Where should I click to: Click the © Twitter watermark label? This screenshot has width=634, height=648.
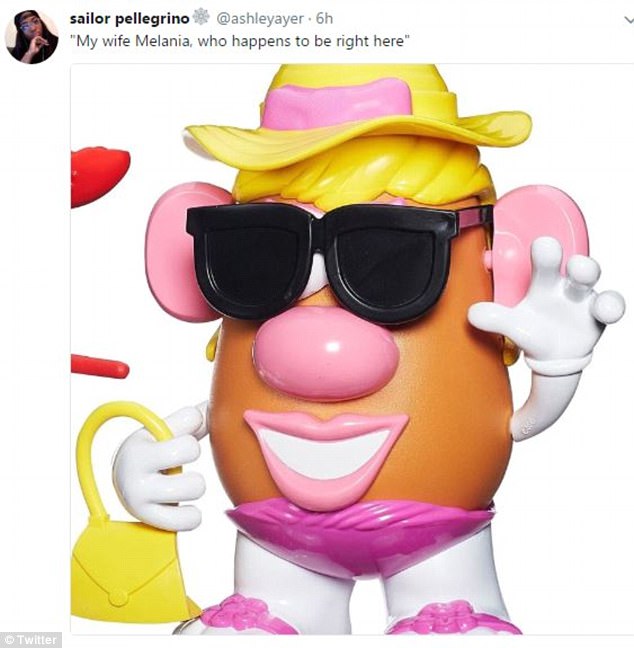(x=31, y=640)
